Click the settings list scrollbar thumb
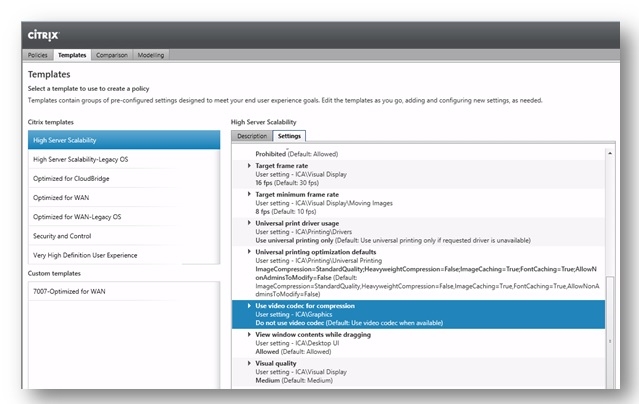 (x=610, y=332)
